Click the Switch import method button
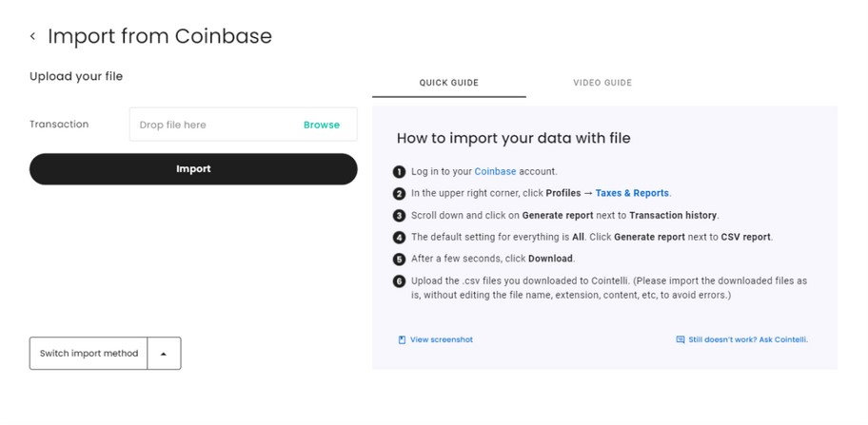This screenshot has height=425, width=868. click(x=89, y=353)
